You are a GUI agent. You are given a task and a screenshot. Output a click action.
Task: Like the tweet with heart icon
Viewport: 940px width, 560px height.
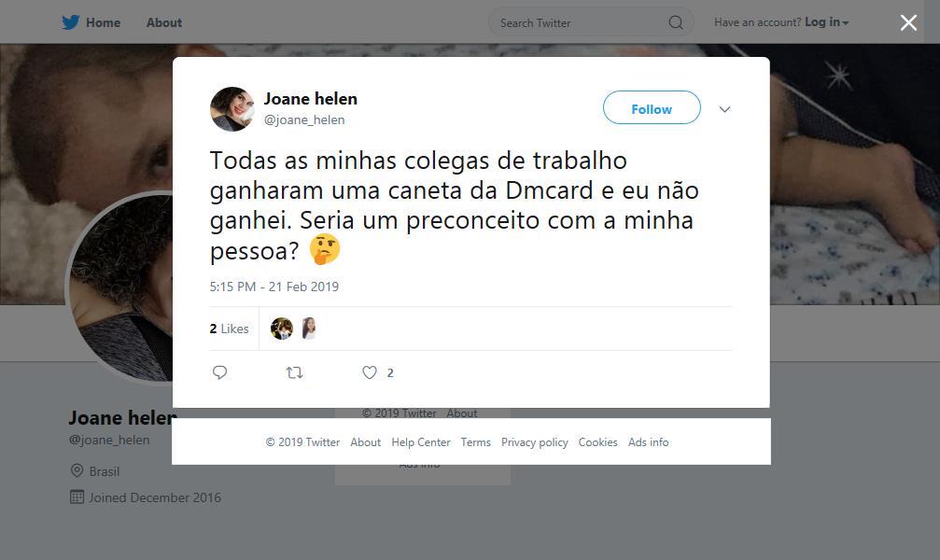point(370,372)
